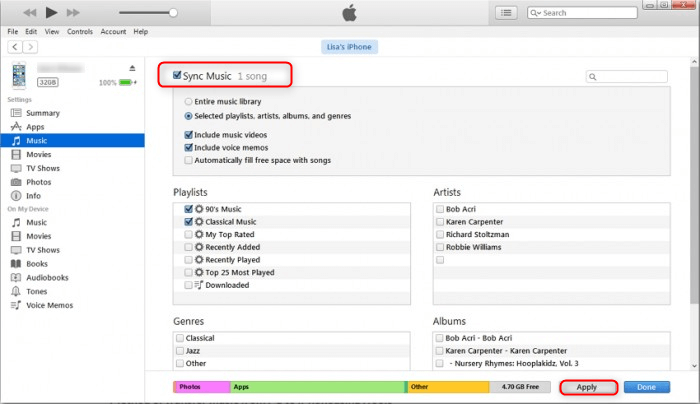
Task: Click the Photos segment of storage bar
Action: coord(202,387)
